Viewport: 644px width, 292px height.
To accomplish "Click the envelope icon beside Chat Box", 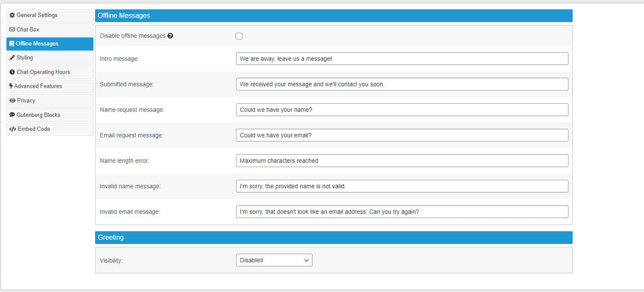I will [12, 29].
